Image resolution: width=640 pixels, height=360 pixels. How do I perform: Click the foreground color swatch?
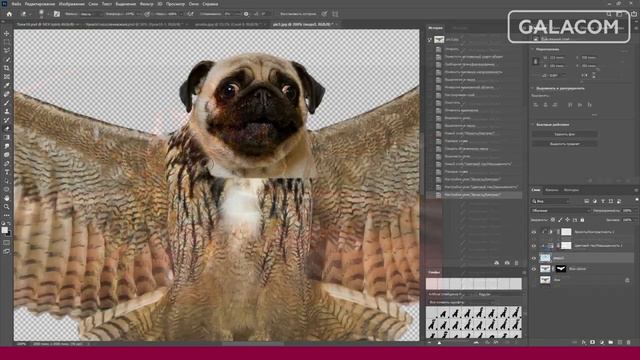click(4, 230)
